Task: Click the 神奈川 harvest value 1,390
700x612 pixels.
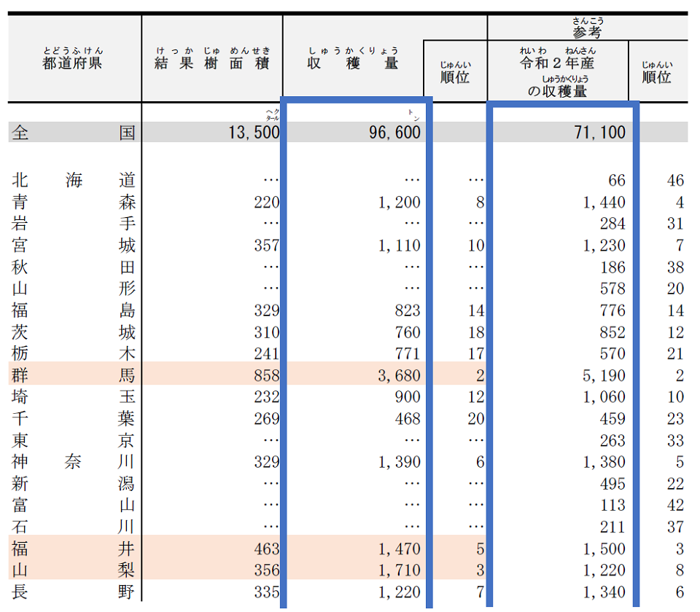Action: pos(399,462)
